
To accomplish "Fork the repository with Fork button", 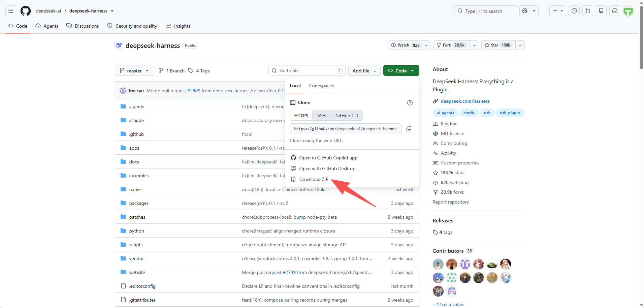I will point(451,45).
